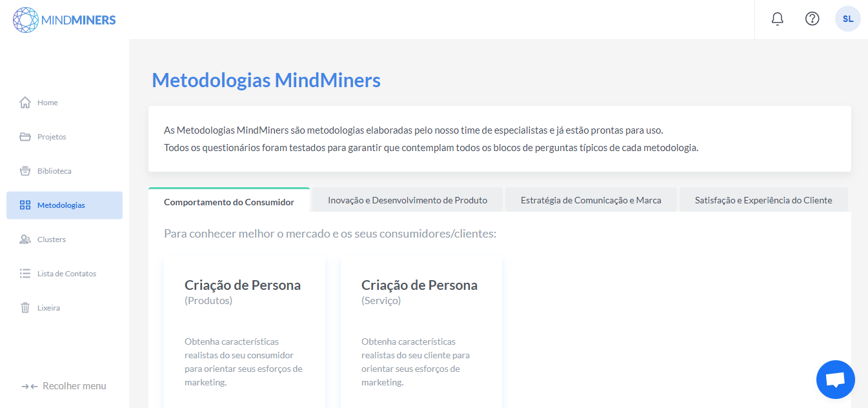Click the collapse arrows icon beside Recolher menu
The height and width of the screenshot is (408, 868).
(x=30, y=386)
